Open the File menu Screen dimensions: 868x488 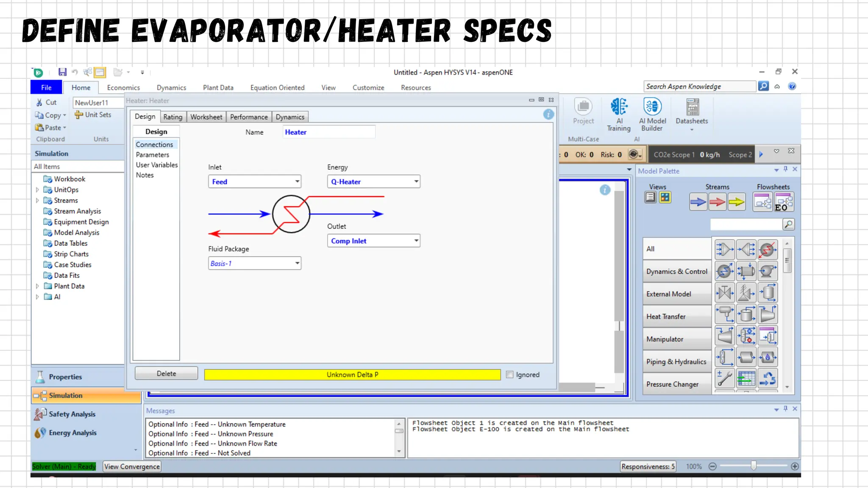[46, 87]
